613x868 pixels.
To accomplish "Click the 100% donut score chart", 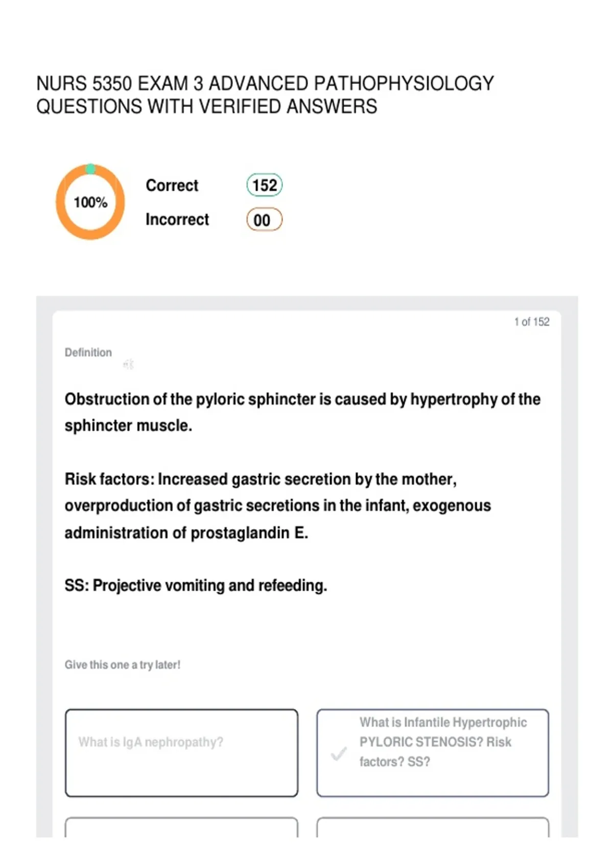I will pyautogui.click(x=90, y=202).
